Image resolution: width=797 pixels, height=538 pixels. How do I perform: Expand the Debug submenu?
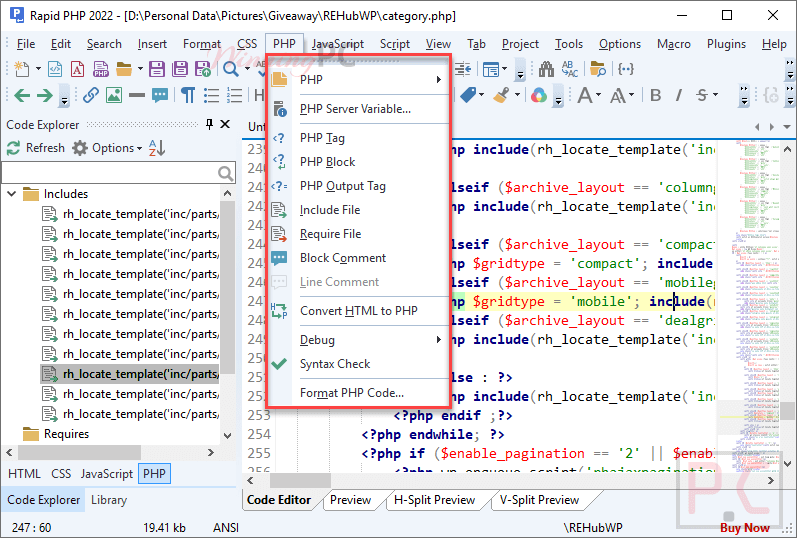[358, 340]
